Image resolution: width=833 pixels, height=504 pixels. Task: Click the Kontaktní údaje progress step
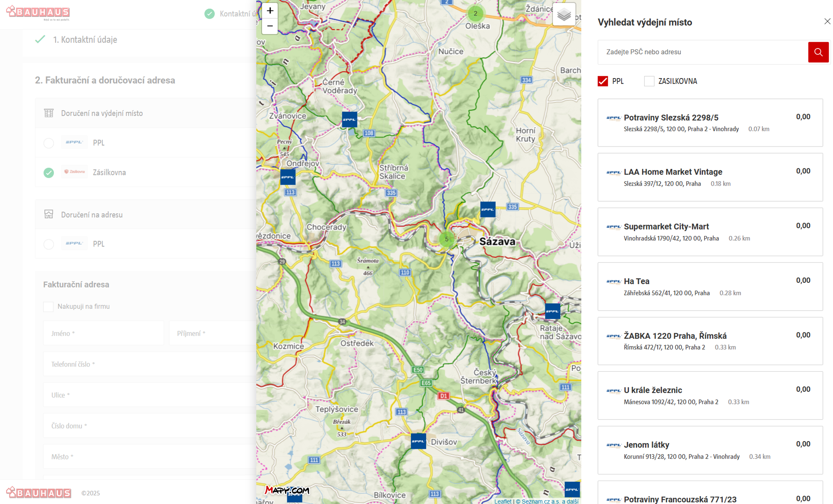[x=231, y=13]
